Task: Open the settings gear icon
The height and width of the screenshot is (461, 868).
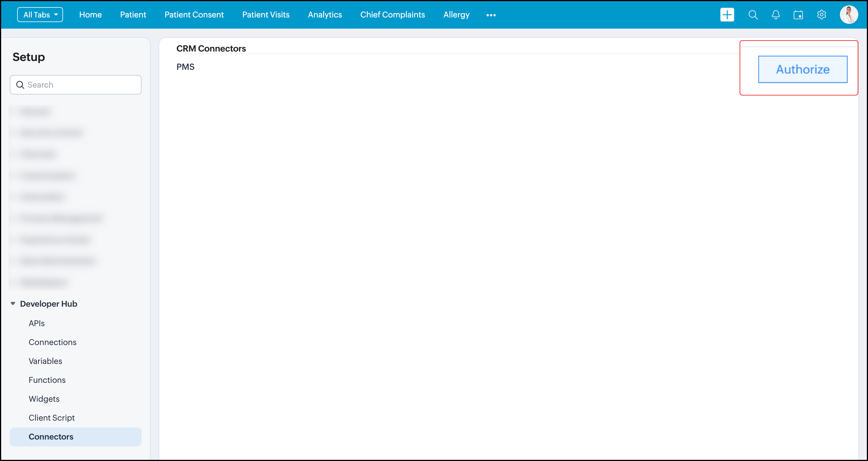Action: tap(821, 15)
